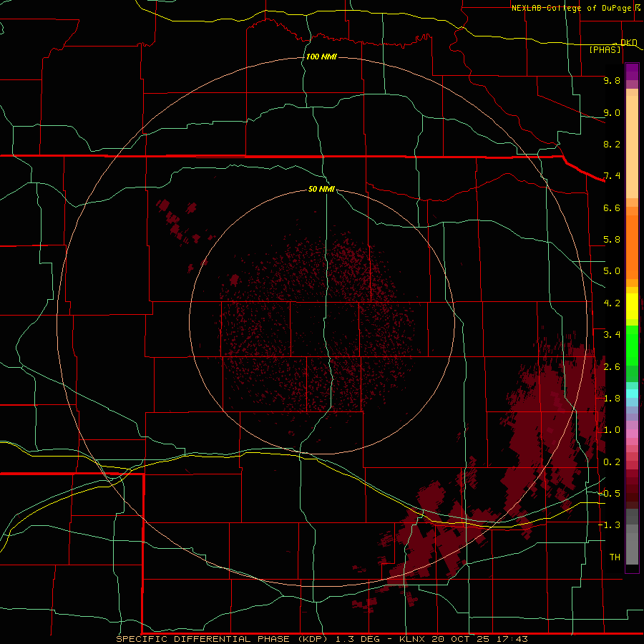Select the 9.8 value on the color scale
644x644 pixels.
[612, 80]
